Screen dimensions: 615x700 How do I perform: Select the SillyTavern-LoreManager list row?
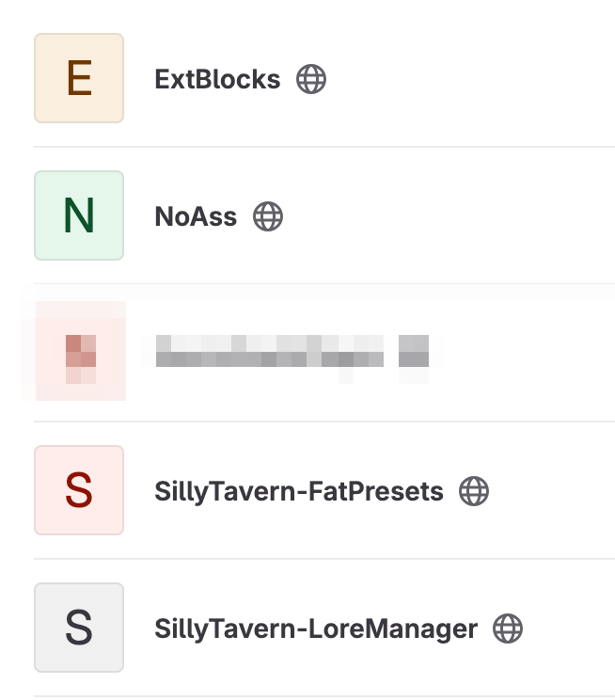[x=324, y=628]
